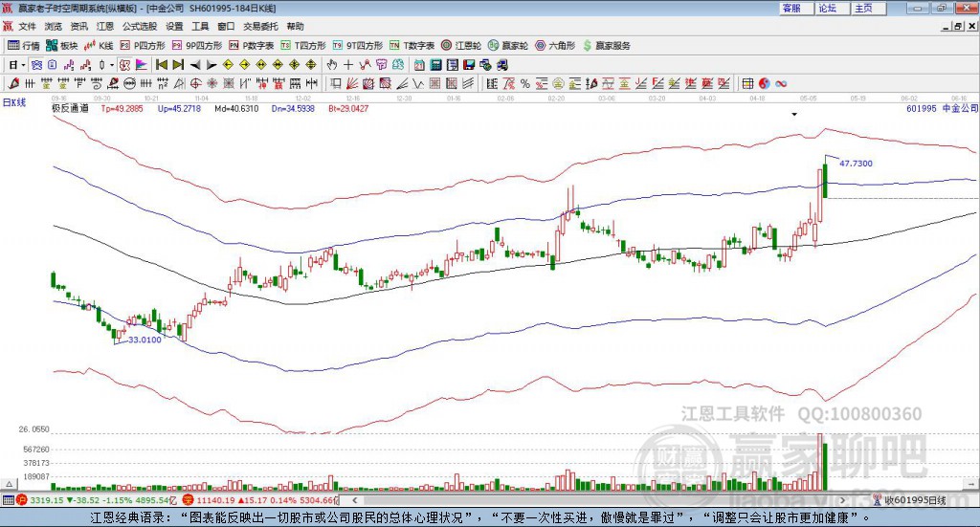Open the 板块 sector view
Screen dimensions: 980x527
tap(61, 46)
